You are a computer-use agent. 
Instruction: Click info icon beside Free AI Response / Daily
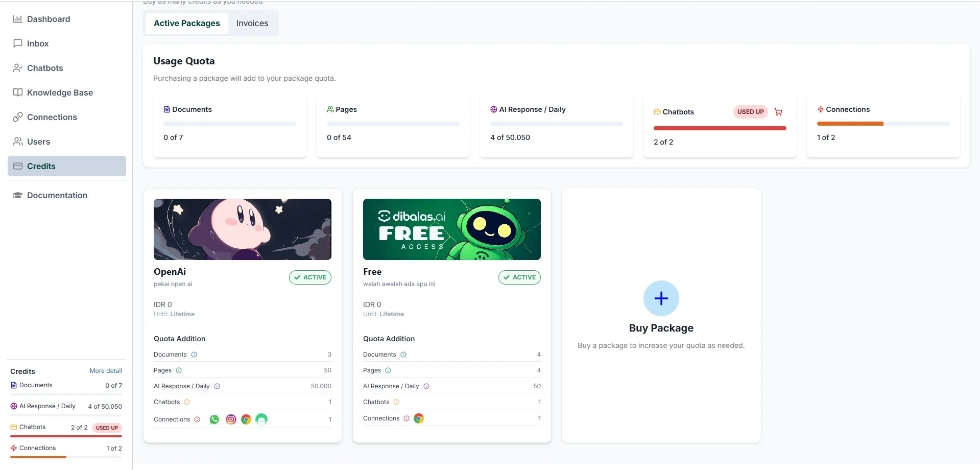tap(426, 386)
